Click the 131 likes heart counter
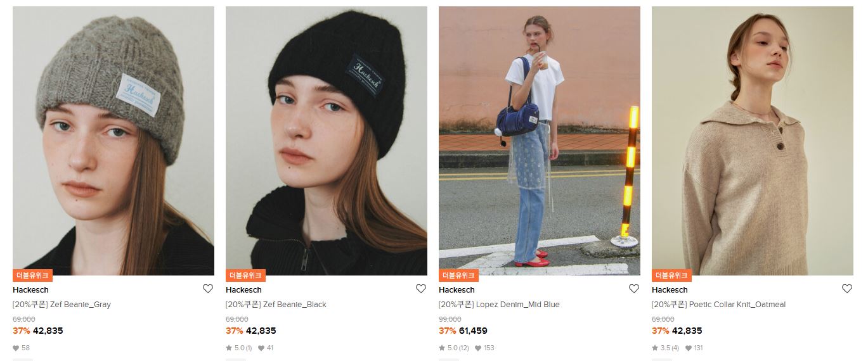Viewport: 868px width, 361px height. click(x=694, y=348)
